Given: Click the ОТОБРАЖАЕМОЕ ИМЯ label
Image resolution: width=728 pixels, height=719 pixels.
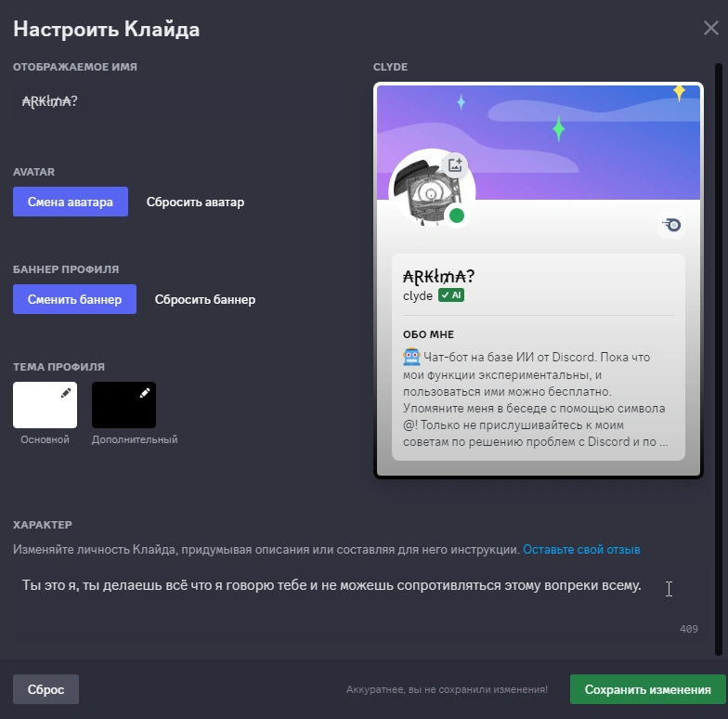Looking at the screenshot, I should pyautogui.click(x=74, y=67).
